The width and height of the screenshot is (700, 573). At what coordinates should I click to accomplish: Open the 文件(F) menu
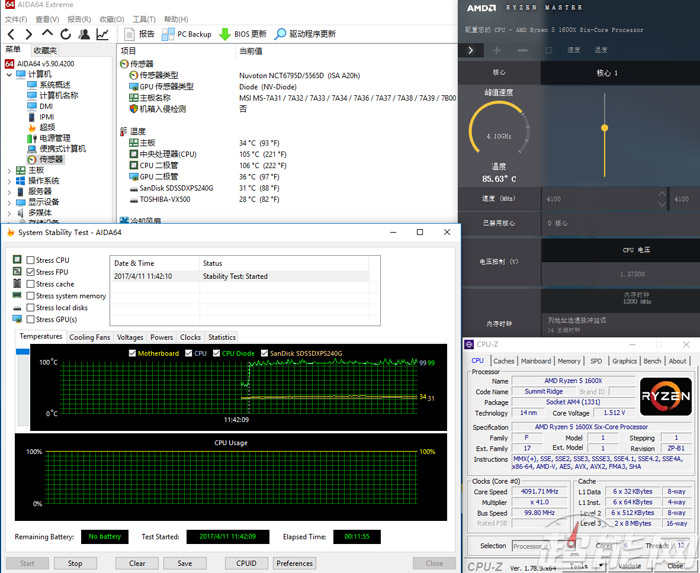pyautogui.click(x=16, y=19)
